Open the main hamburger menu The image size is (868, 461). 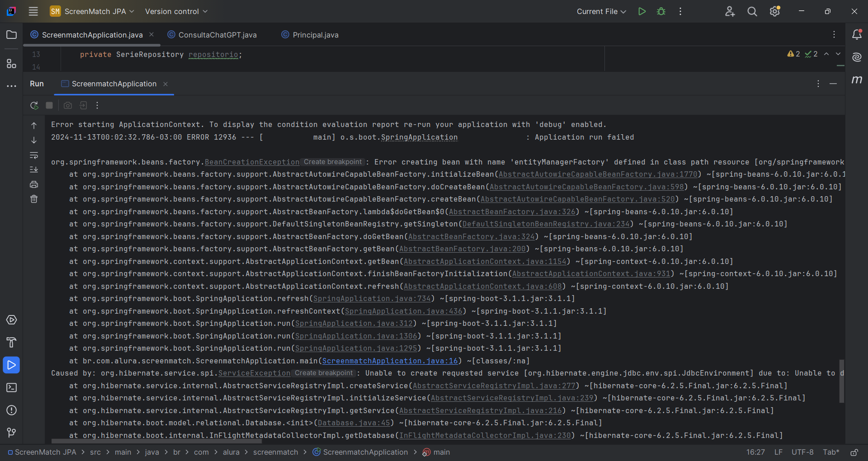pyautogui.click(x=33, y=11)
